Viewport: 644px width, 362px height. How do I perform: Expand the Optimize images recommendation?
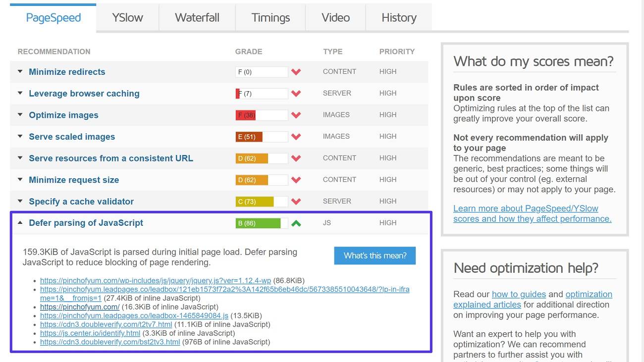[x=20, y=114]
